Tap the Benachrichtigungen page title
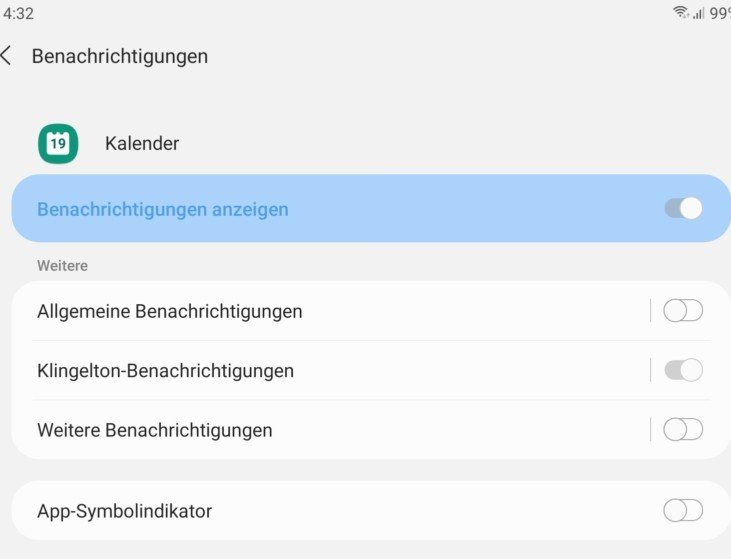731x559 pixels. (120, 56)
